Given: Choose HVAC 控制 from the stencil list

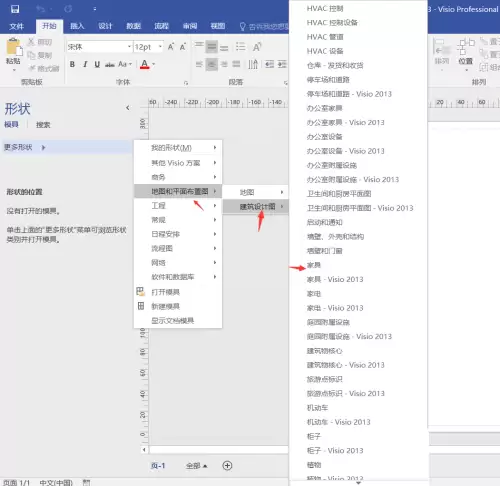Looking at the screenshot, I should [325, 9].
